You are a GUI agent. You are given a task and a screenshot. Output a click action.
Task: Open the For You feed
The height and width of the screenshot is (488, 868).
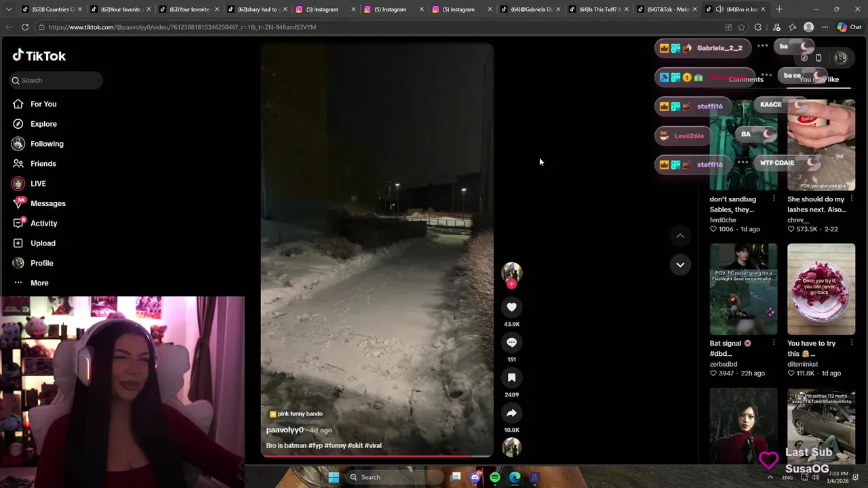[43, 104]
